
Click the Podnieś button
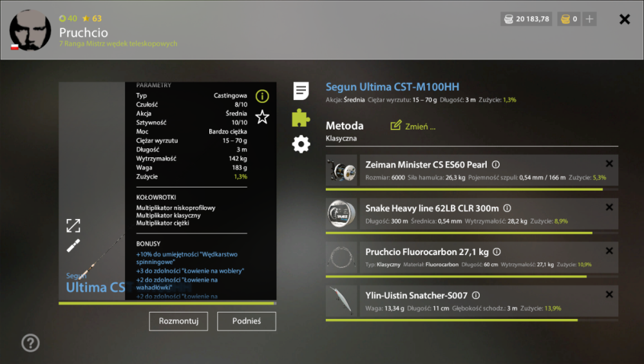(247, 321)
